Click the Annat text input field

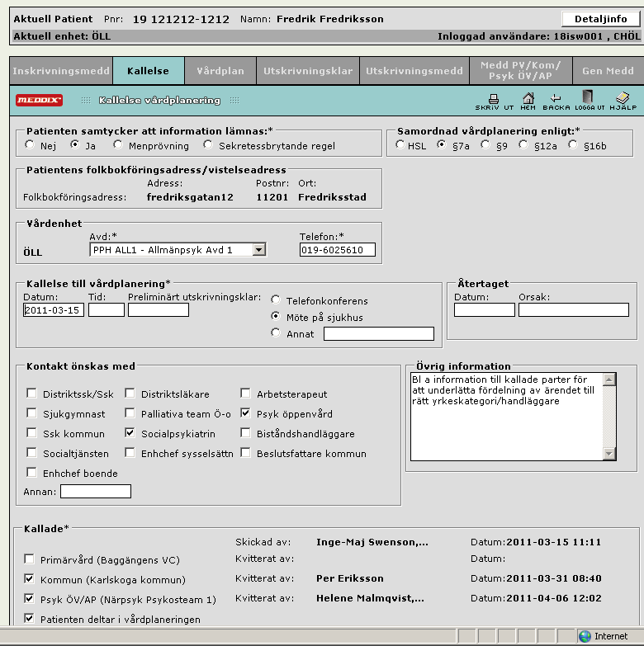pos(379,333)
